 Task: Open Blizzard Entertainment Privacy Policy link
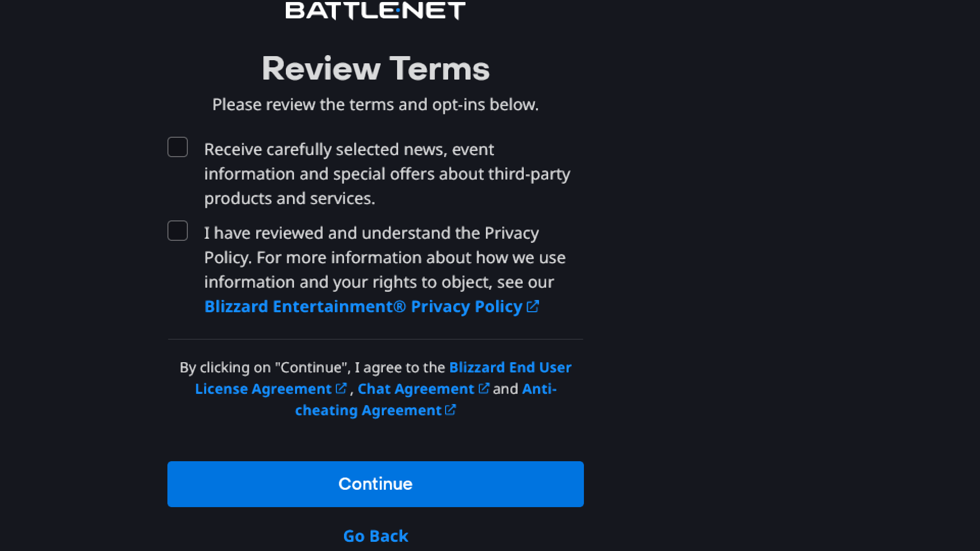pyautogui.click(x=363, y=307)
